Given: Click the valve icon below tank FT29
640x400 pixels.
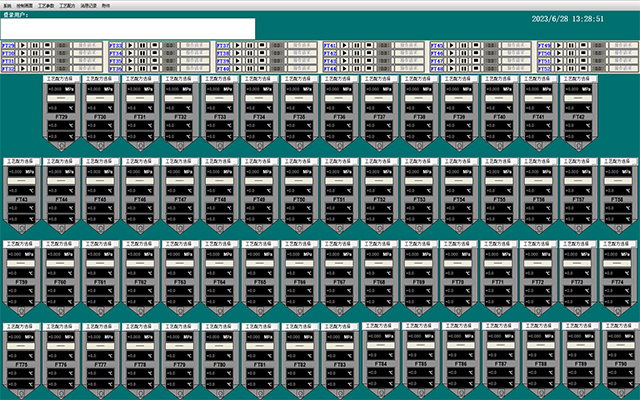Looking at the screenshot, I should tap(62, 147).
